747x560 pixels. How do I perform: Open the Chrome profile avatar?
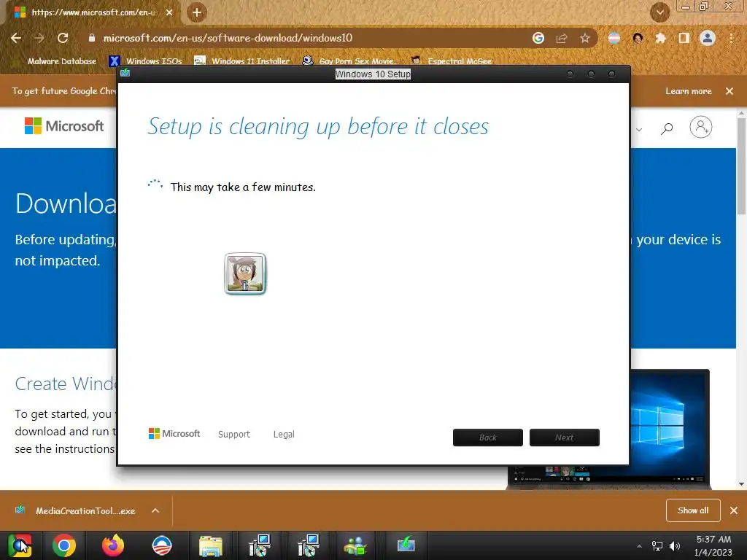pos(708,38)
